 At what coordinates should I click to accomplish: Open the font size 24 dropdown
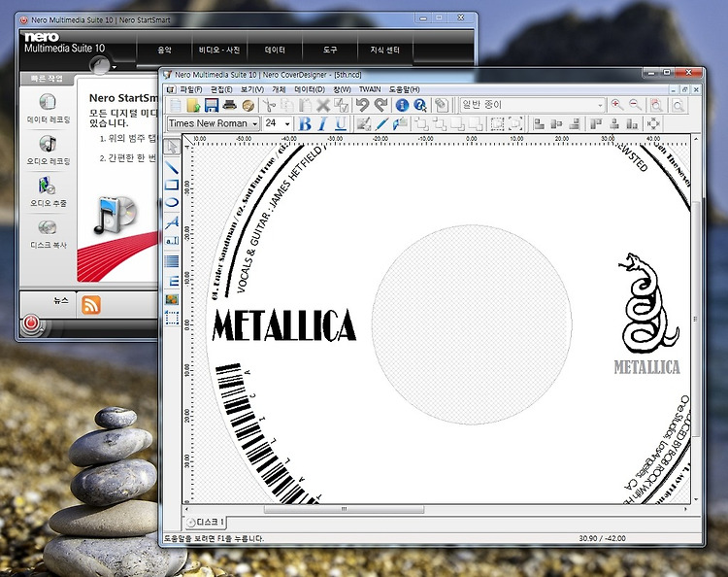click(287, 123)
